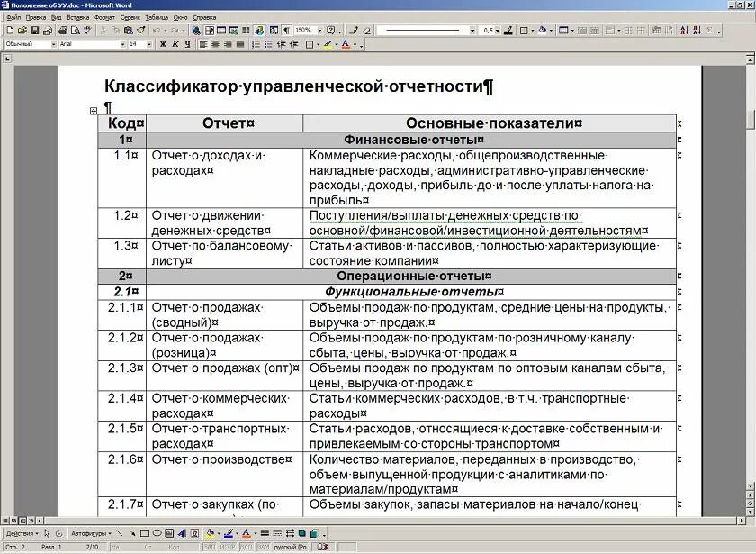This screenshot has width=756, height=554.
Task: Sort table ascending
Action: pyautogui.click(x=685, y=31)
